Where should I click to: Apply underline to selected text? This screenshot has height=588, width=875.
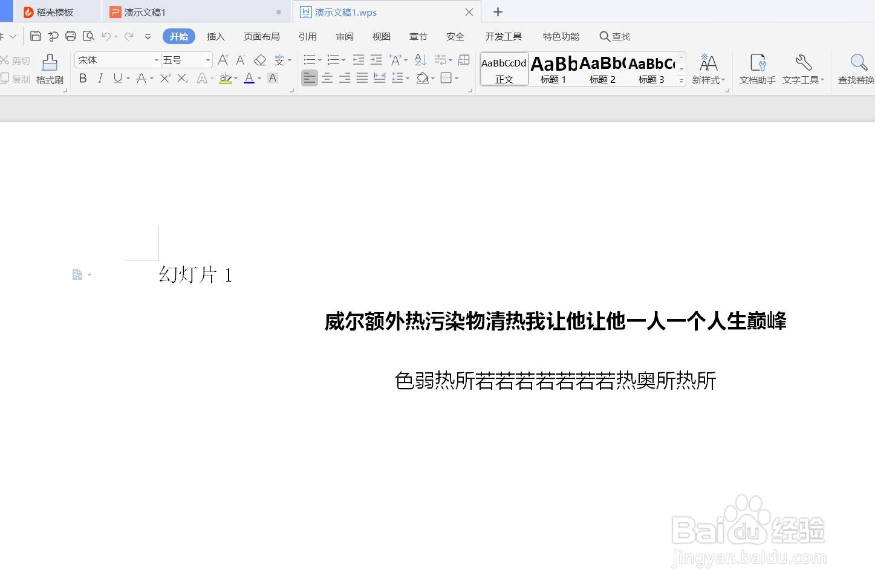(x=117, y=78)
